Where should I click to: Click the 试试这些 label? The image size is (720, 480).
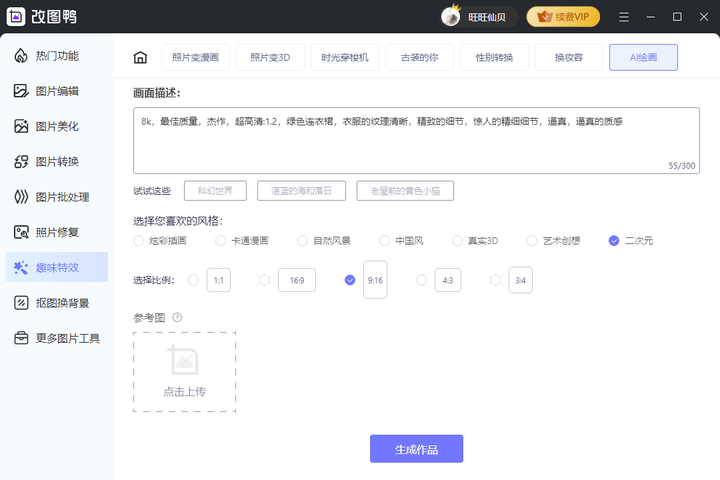152,191
